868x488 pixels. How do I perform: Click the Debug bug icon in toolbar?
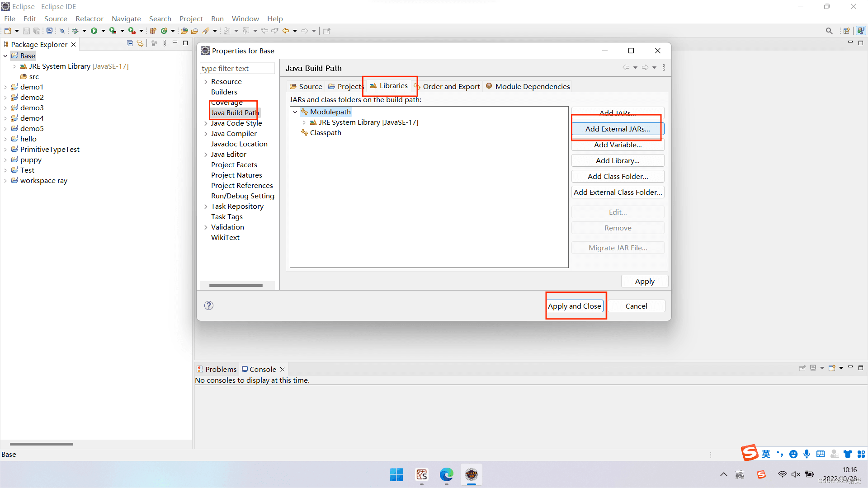click(75, 31)
